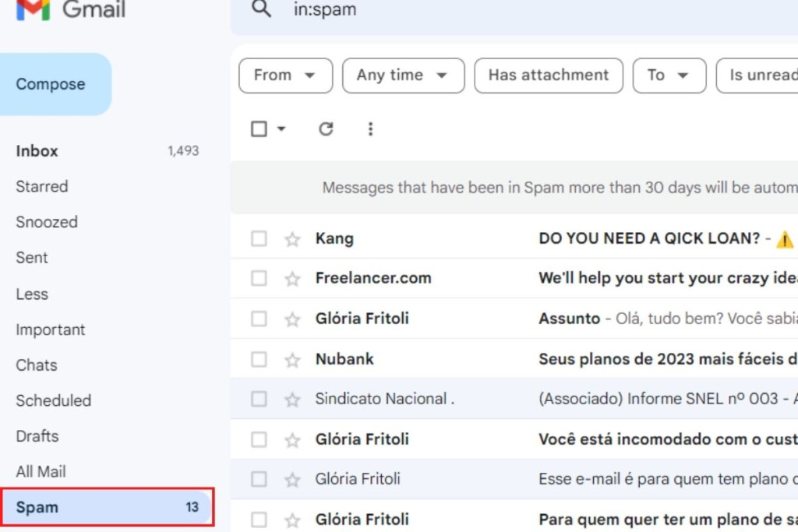The image size is (798, 532).
Task: Open the 'Assunto - Olá, tudo bem?' message
Action: click(x=514, y=319)
